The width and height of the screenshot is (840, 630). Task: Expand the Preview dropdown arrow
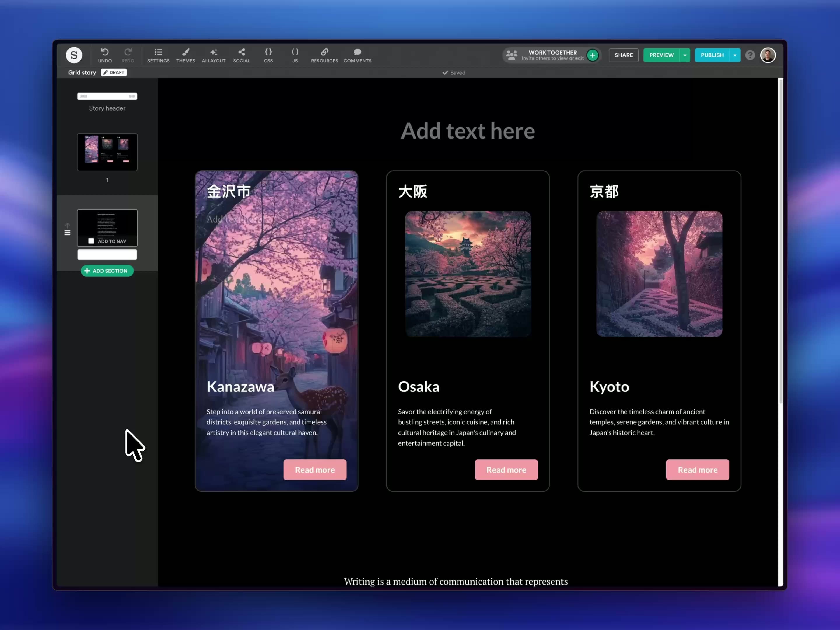(x=685, y=55)
